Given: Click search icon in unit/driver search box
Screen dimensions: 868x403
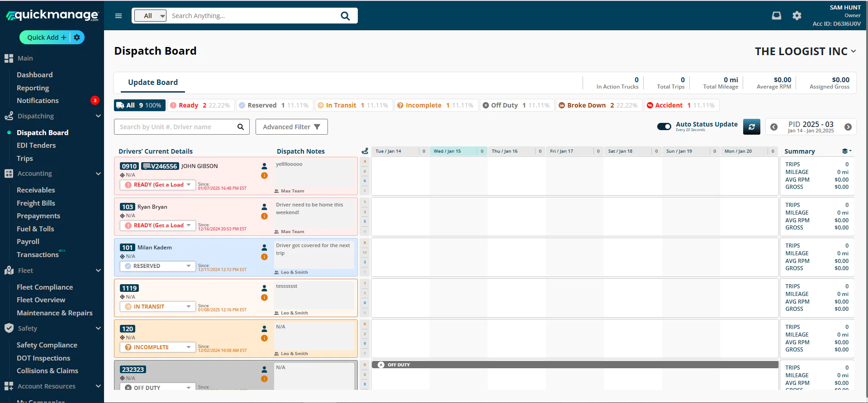Looking at the screenshot, I should [241, 127].
